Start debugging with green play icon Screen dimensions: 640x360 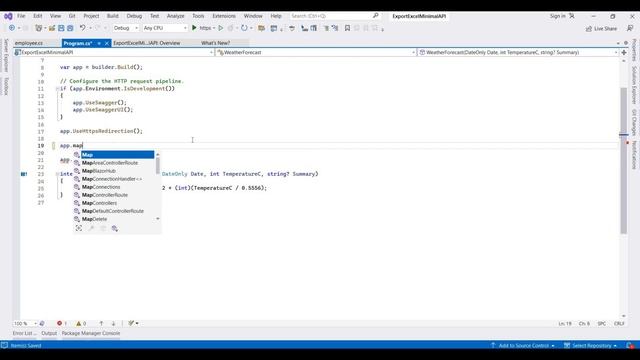[194, 28]
